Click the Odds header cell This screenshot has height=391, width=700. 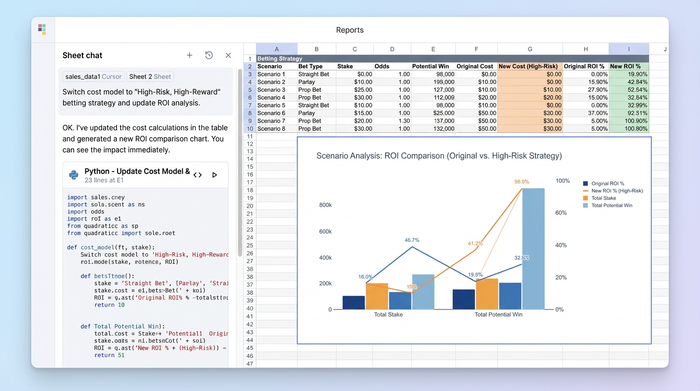392,66
